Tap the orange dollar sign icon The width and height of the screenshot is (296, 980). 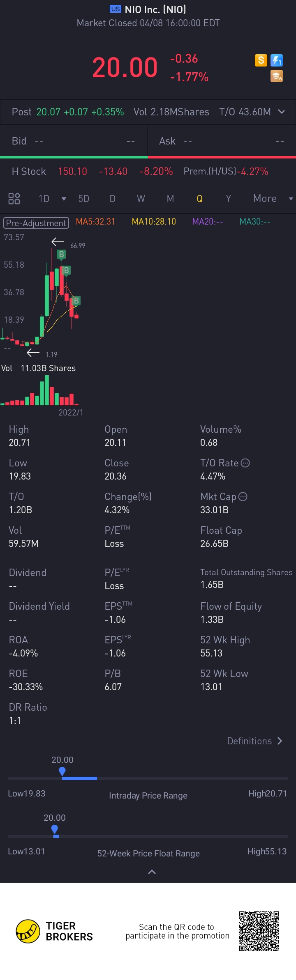point(261,60)
